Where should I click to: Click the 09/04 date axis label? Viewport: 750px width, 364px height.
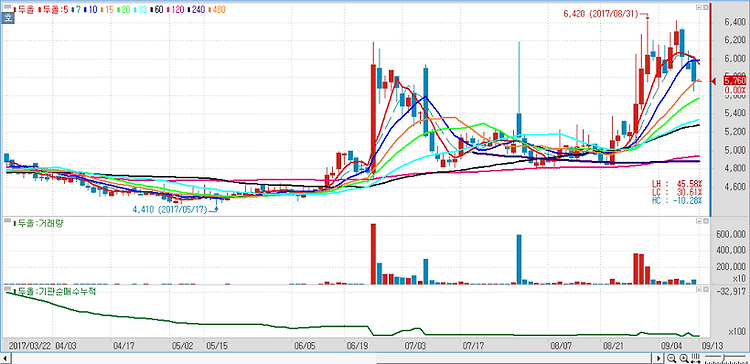click(x=672, y=345)
